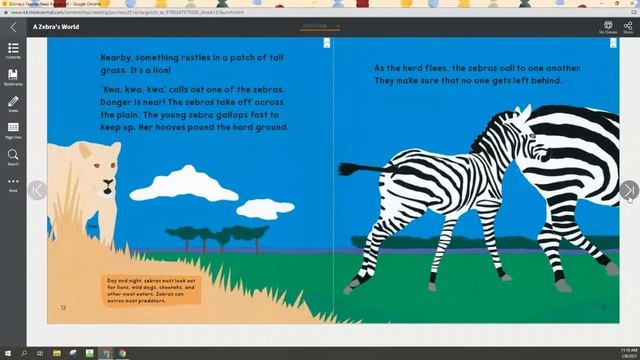This screenshot has height=360, width=640.
Task: Open the Chrome icon on taskbar
Action: [x=122, y=353]
